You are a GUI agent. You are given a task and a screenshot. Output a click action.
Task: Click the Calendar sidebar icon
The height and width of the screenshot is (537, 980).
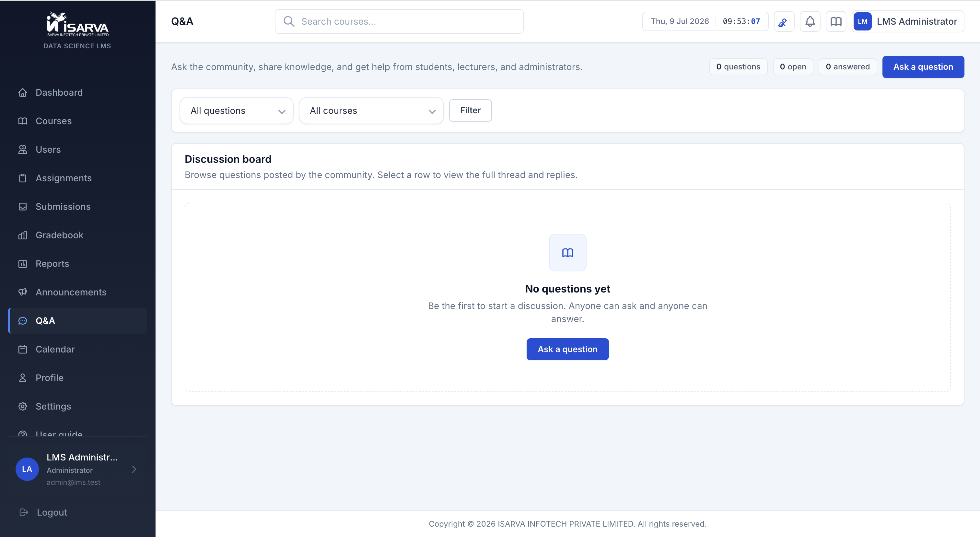[23, 349]
